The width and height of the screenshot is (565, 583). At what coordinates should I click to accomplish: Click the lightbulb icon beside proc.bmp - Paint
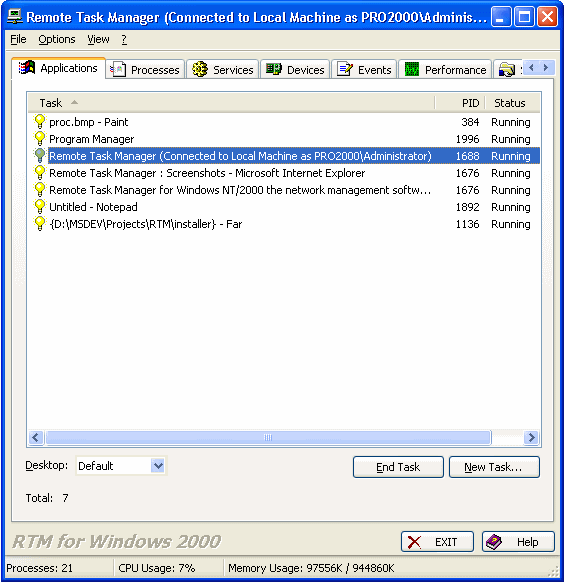pyautogui.click(x=39, y=122)
